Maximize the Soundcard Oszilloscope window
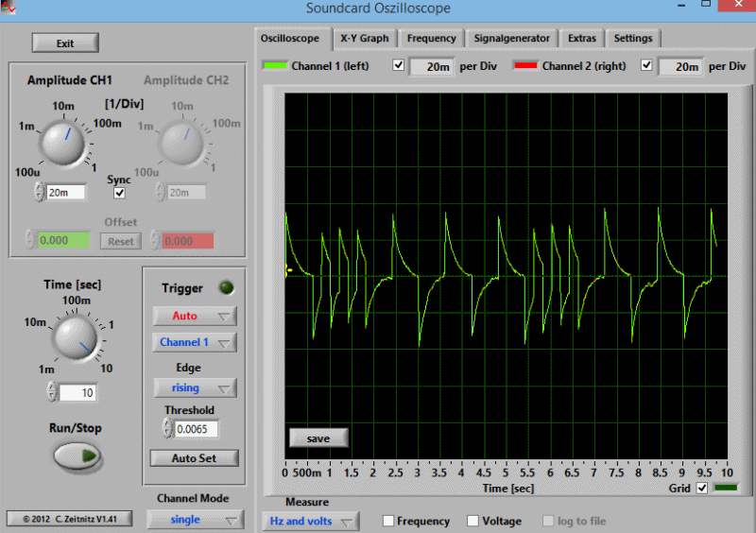The height and width of the screenshot is (533, 756). [x=705, y=5]
